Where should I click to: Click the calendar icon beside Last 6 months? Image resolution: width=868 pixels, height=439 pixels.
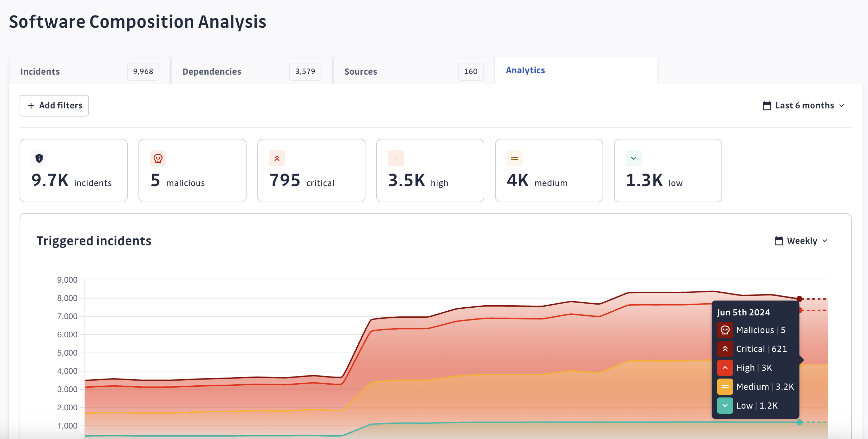point(767,106)
